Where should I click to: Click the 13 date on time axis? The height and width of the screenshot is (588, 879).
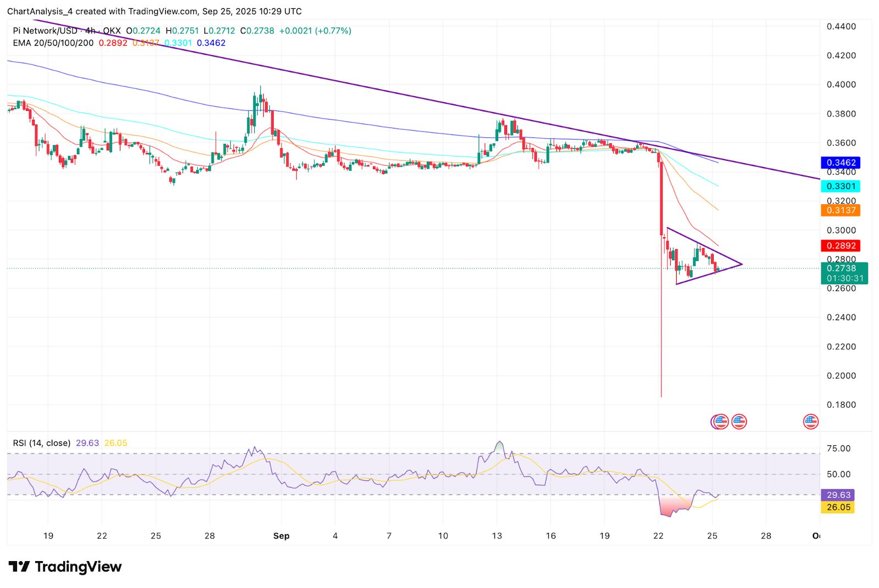[x=497, y=536]
